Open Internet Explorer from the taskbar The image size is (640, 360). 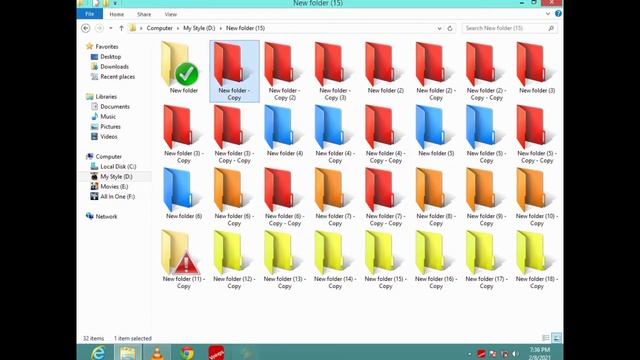(x=98, y=352)
